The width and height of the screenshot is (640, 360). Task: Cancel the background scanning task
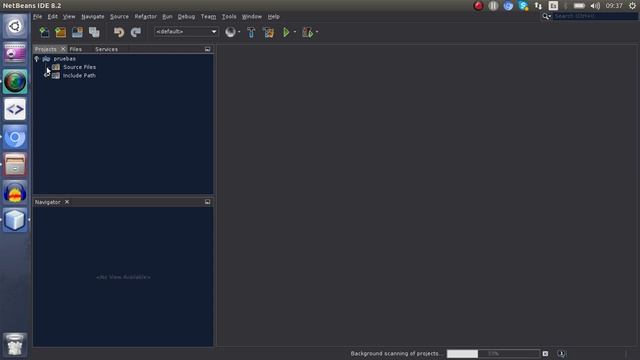[x=545, y=353]
